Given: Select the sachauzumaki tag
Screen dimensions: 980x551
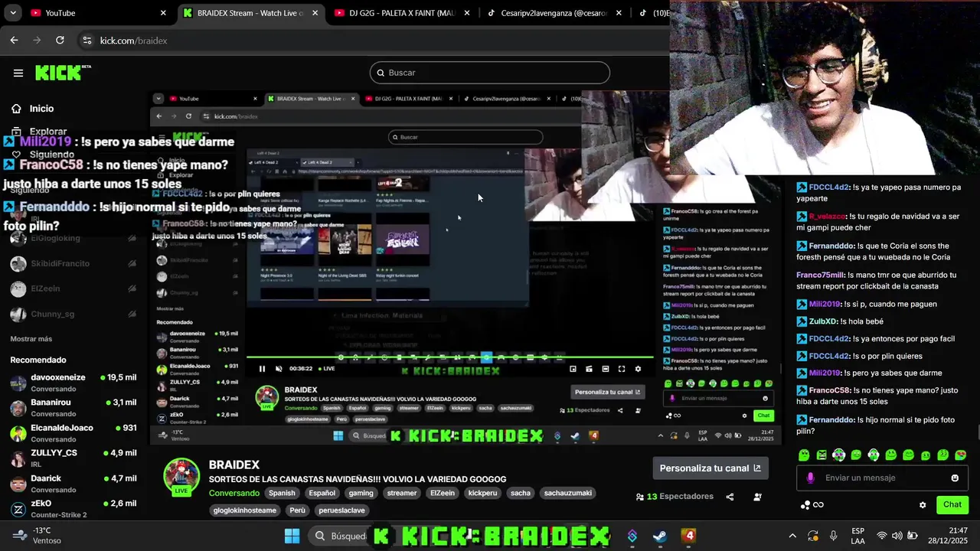Looking at the screenshot, I should (568, 494).
